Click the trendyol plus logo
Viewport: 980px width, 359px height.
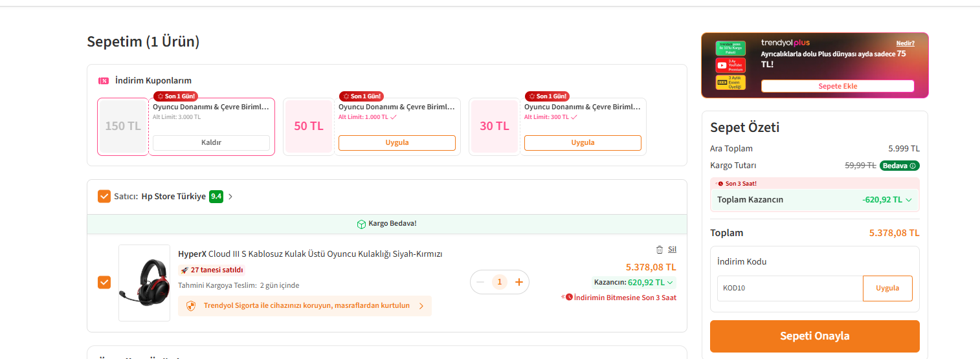click(x=785, y=43)
